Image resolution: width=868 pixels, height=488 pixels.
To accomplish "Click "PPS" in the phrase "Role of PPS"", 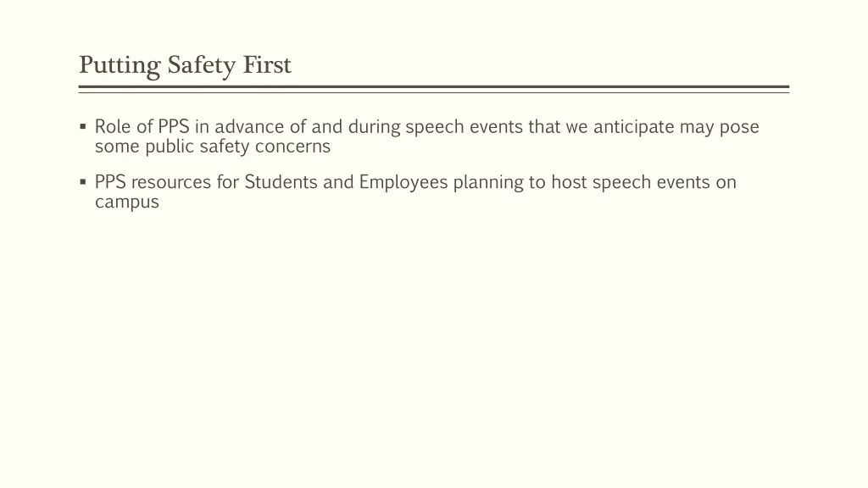I will click(173, 127).
